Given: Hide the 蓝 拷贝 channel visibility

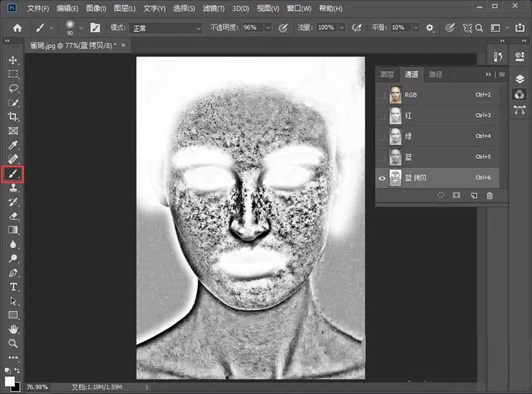Looking at the screenshot, I should pos(382,178).
